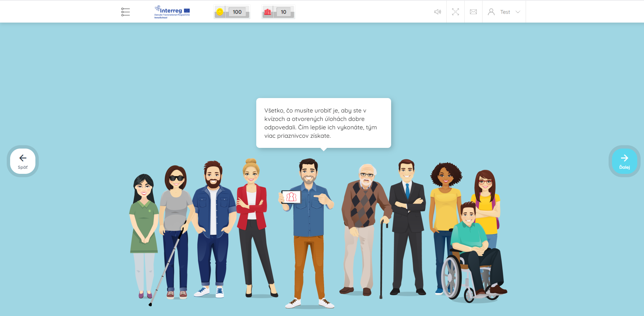Click the gold coin points icon
Image resolution: width=644 pixels, height=316 pixels.
pyautogui.click(x=220, y=12)
